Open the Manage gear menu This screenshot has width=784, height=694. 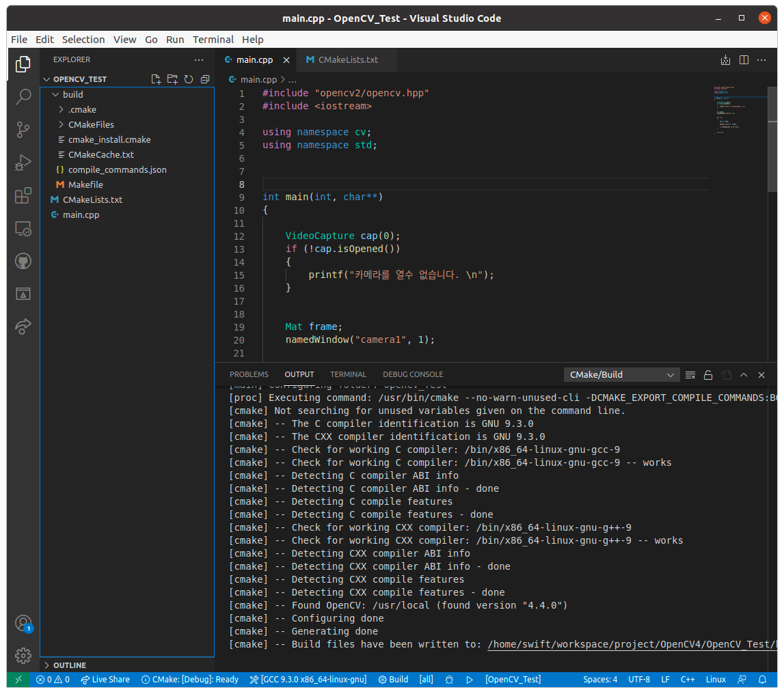coord(23,656)
